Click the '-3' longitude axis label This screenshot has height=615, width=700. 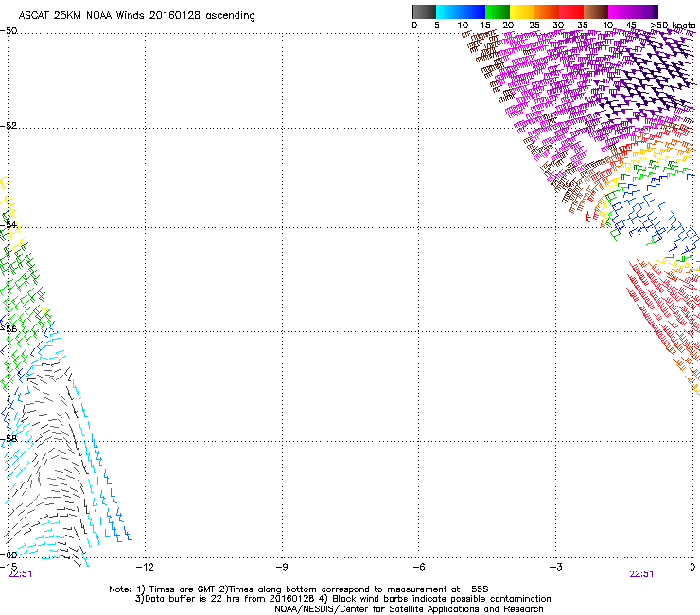(x=555, y=567)
